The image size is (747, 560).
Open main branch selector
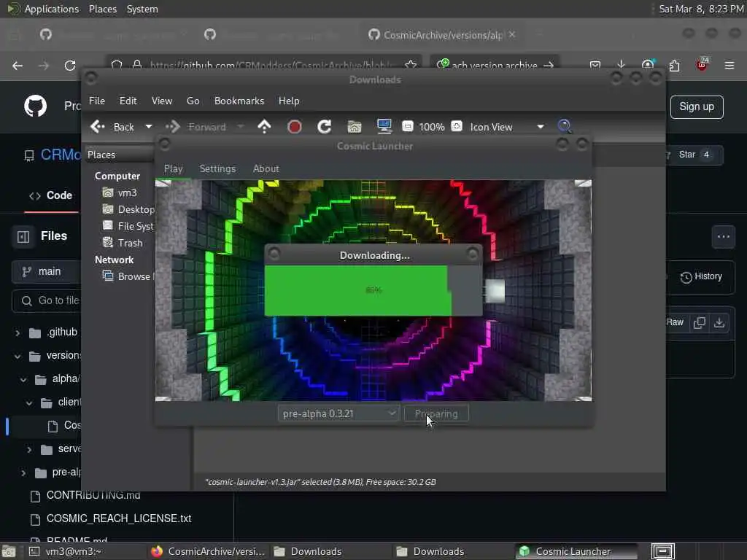(47, 271)
